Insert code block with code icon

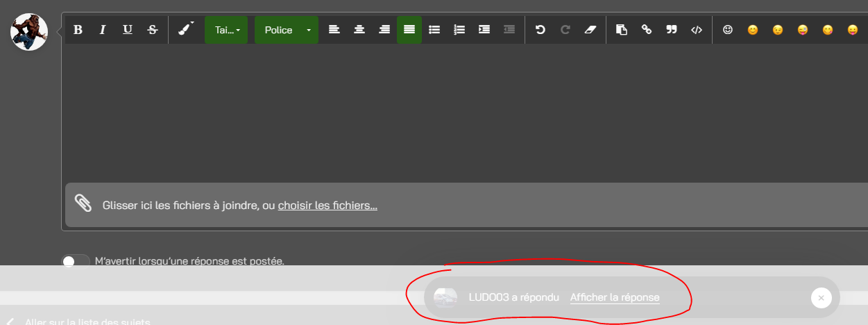pyautogui.click(x=697, y=30)
